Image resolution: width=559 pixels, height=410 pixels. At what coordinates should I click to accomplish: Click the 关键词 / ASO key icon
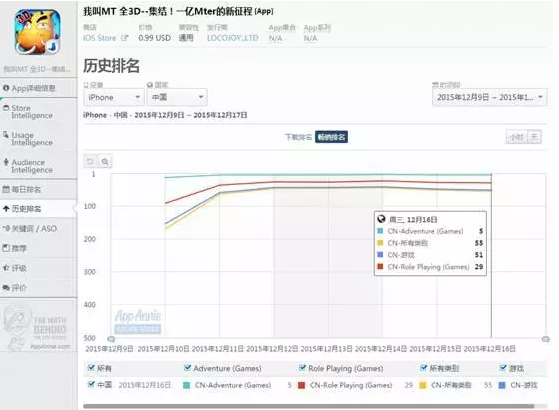pyautogui.click(x=6, y=228)
